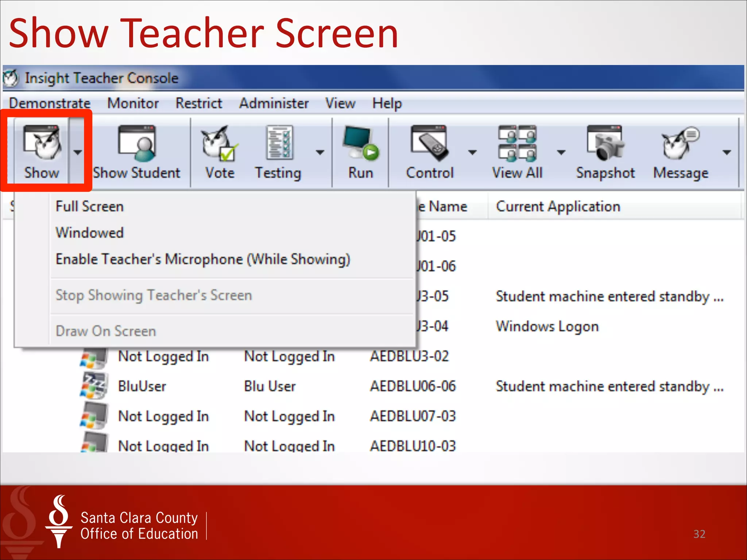747x560 pixels.
Task: Click the sleeping computer icon beside BluUser
Action: [x=94, y=386]
